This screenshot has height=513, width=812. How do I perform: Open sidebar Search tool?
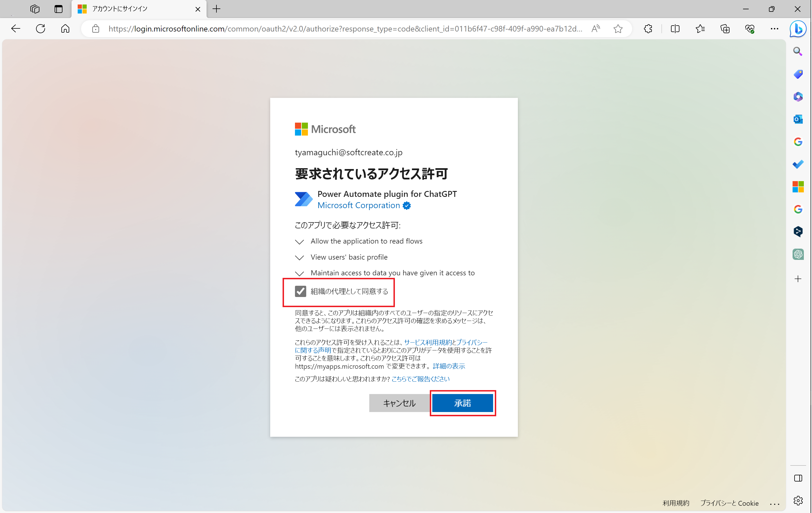[798, 51]
